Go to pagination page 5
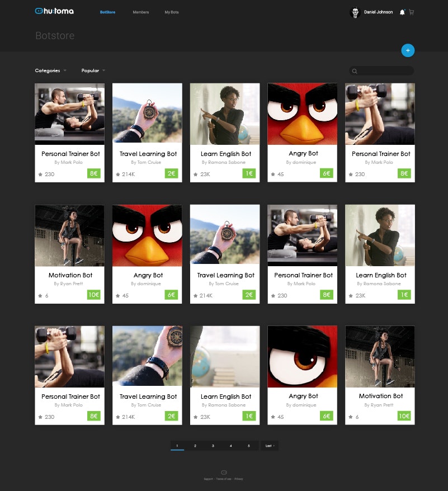 pyautogui.click(x=249, y=446)
